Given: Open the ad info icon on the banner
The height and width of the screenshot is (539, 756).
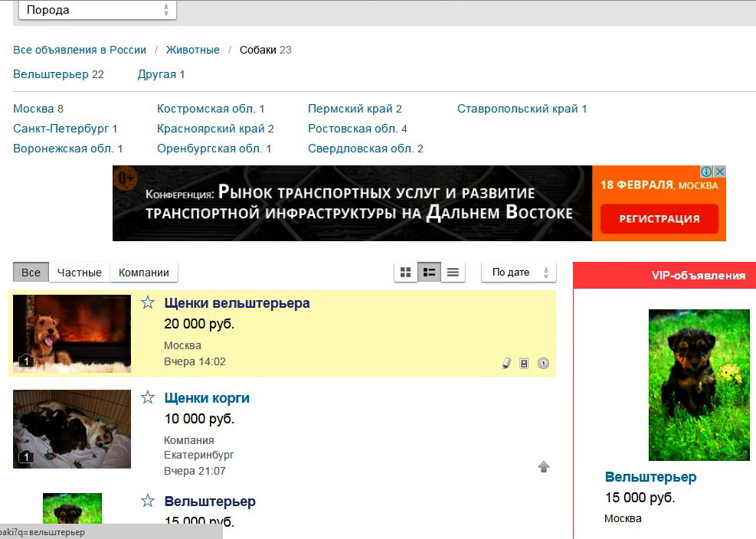Looking at the screenshot, I should [707, 172].
